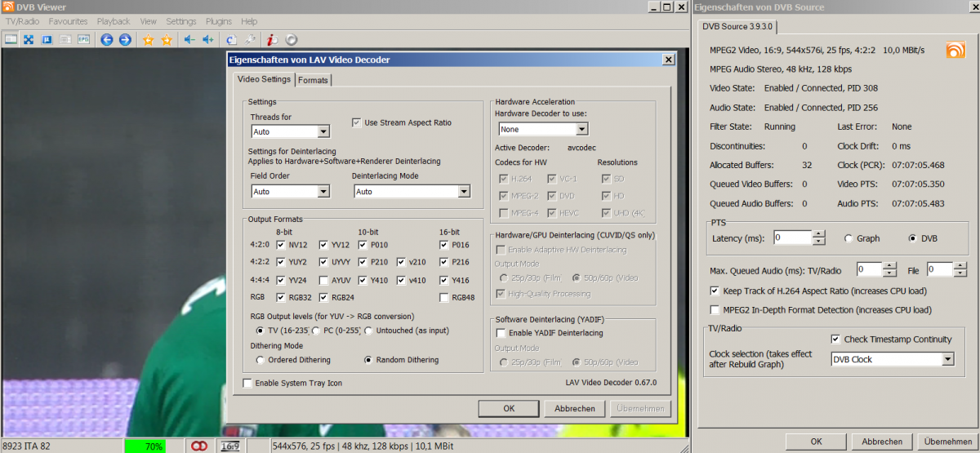The image size is (980, 453).
Task: Open the EPG window icon
Action: tap(83, 39)
